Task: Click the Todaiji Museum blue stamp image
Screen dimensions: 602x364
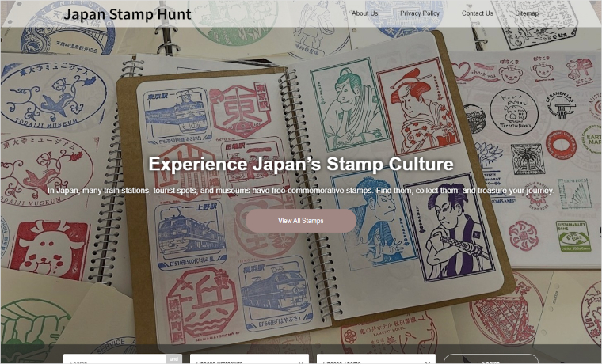Action: [53, 95]
